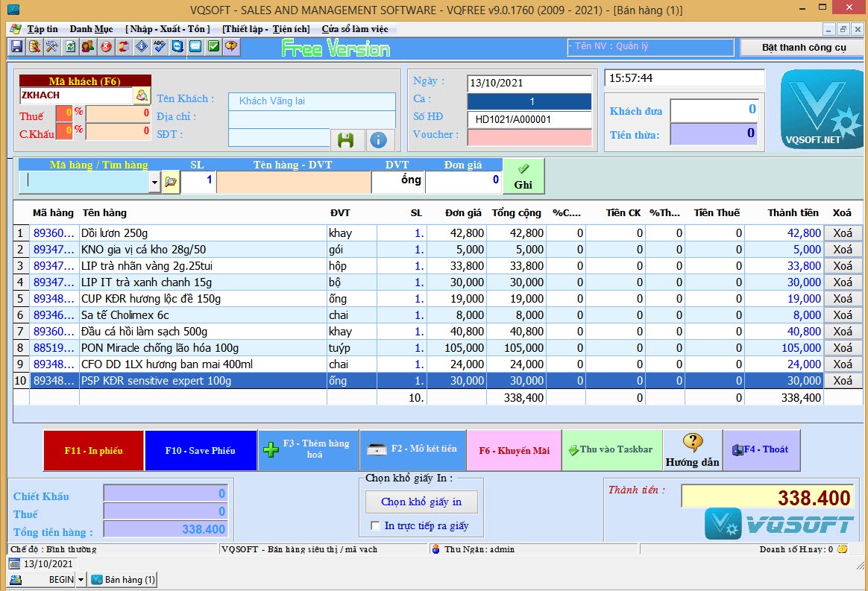Click the two-people users toolbar icon
Image resolution: width=868 pixels, height=591 pixels.
pos(88,46)
